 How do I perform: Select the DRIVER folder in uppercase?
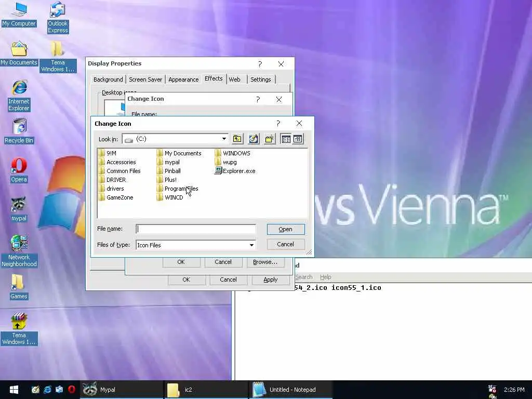point(112,179)
